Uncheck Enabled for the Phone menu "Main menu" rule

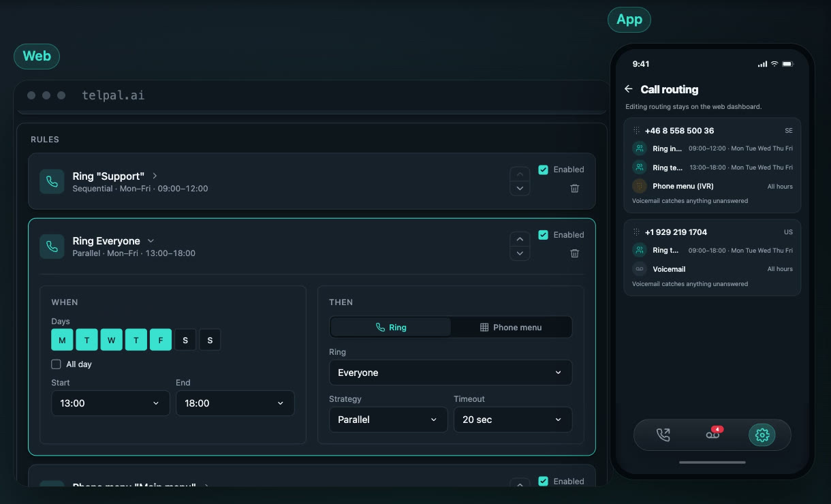[543, 482]
